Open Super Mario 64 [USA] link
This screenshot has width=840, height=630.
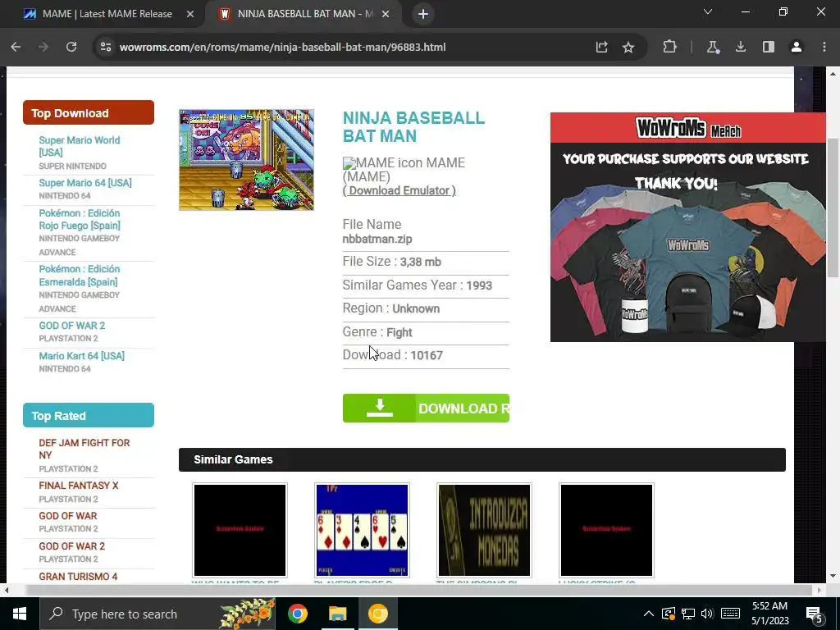(85, 183)
